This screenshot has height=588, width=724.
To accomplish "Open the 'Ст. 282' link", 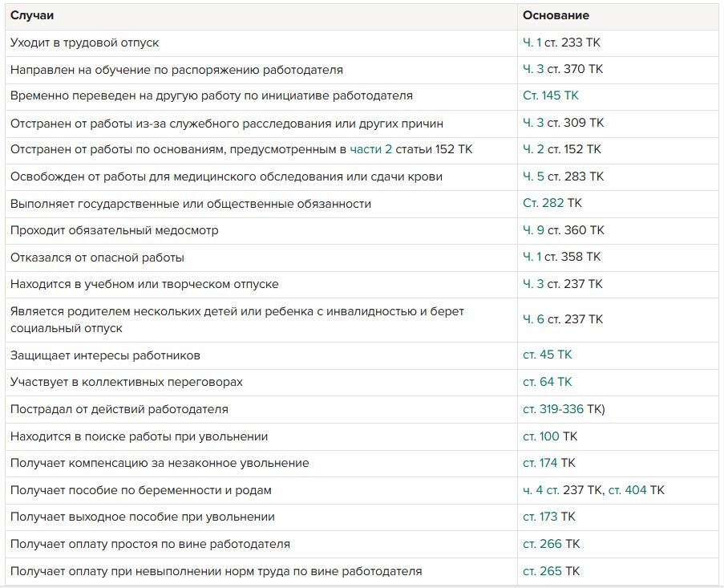I will click(x=544, y=203).
